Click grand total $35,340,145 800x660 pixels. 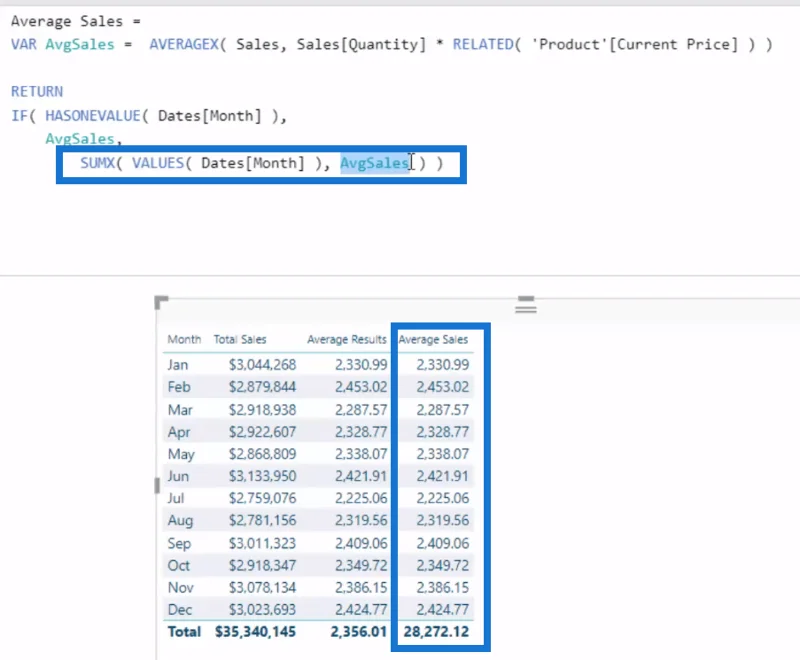255,631
